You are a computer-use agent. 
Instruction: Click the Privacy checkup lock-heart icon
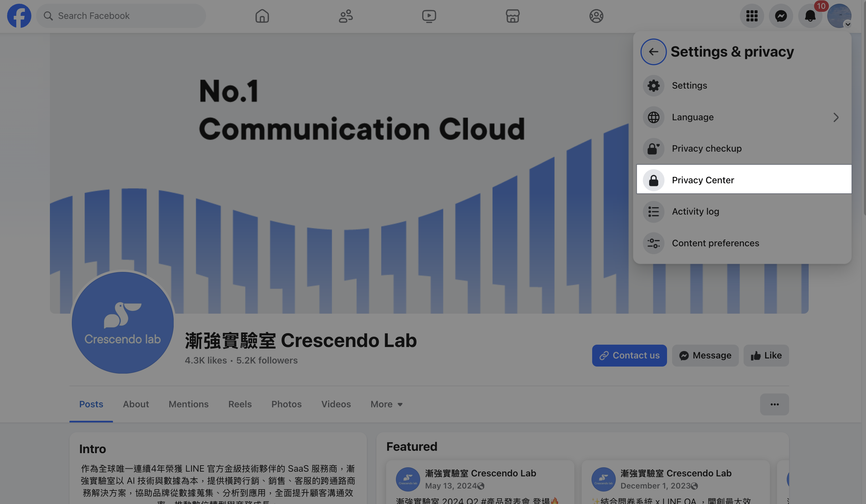pos(653,149)
